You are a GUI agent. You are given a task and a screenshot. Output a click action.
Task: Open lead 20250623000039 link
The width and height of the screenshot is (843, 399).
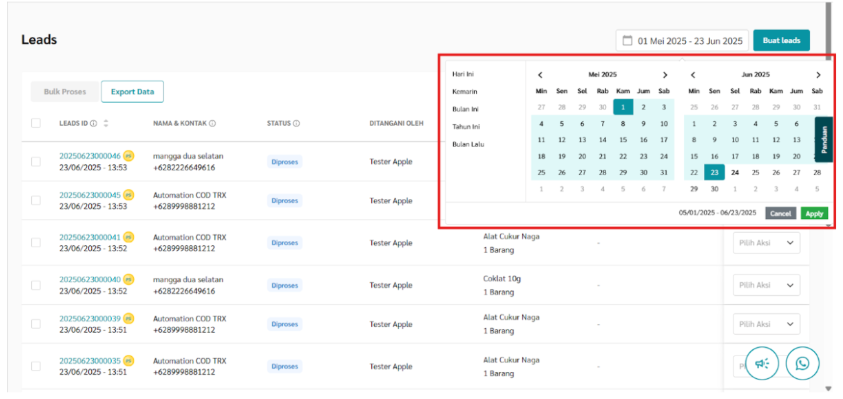(x=90, y=318)
